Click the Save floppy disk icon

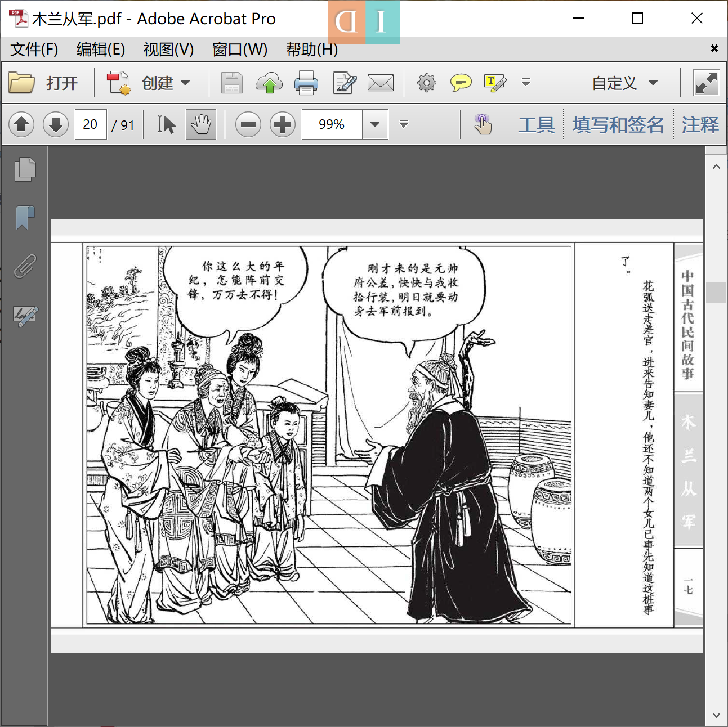(x=231, y=83)
